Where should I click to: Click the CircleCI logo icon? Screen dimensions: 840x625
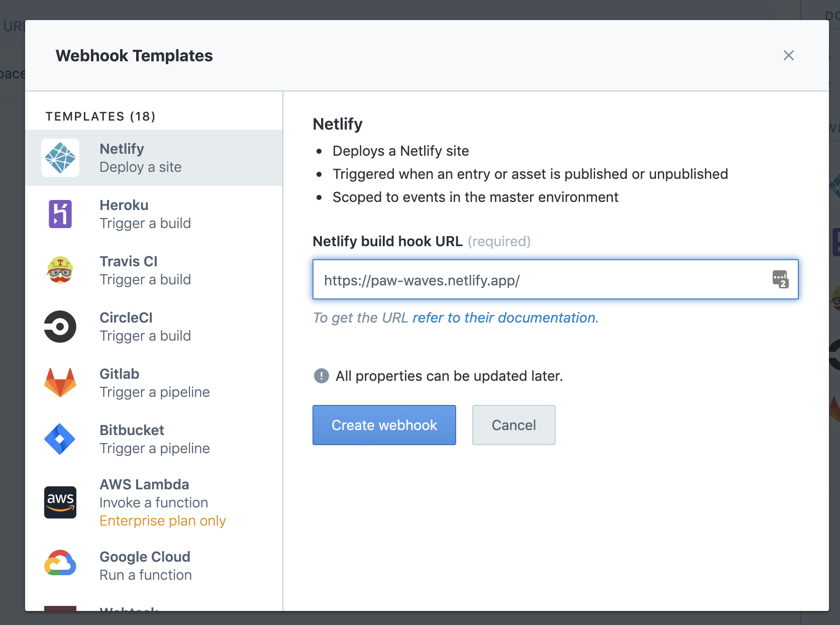60,327
